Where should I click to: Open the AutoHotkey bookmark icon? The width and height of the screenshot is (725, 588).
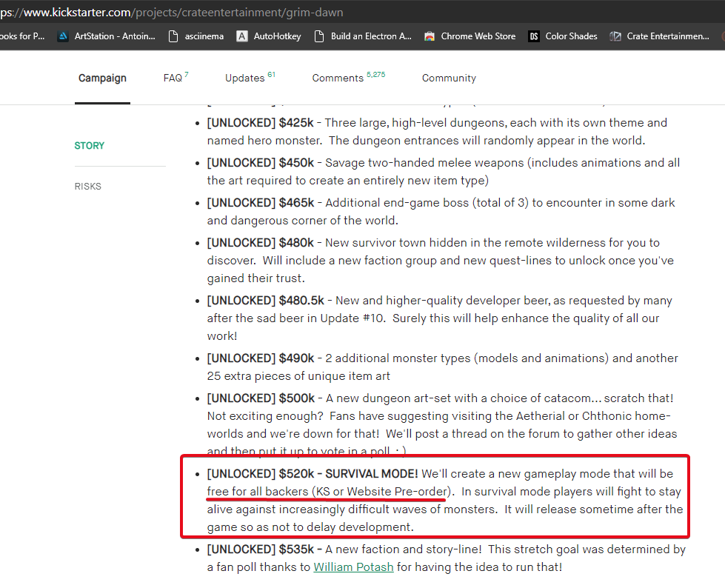242,36
